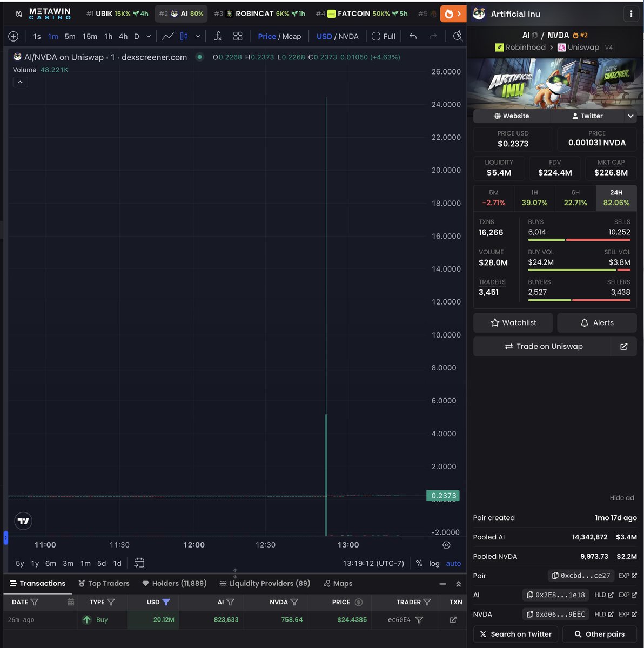Add a symbol with the plus-circle icon
This screenshot has width=644, height=648.
coord(14,36)
